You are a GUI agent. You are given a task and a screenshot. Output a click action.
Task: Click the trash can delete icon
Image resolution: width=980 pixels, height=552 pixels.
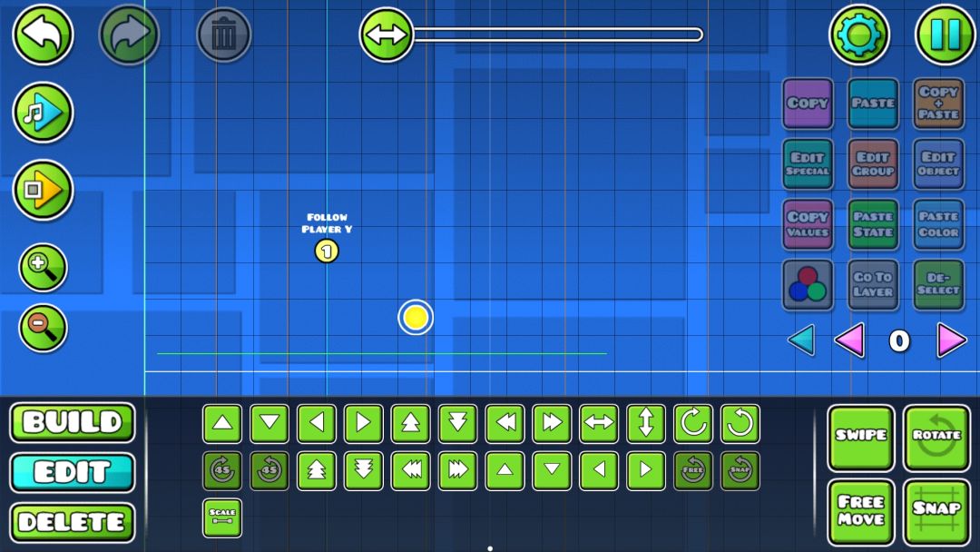click(224, 34)
